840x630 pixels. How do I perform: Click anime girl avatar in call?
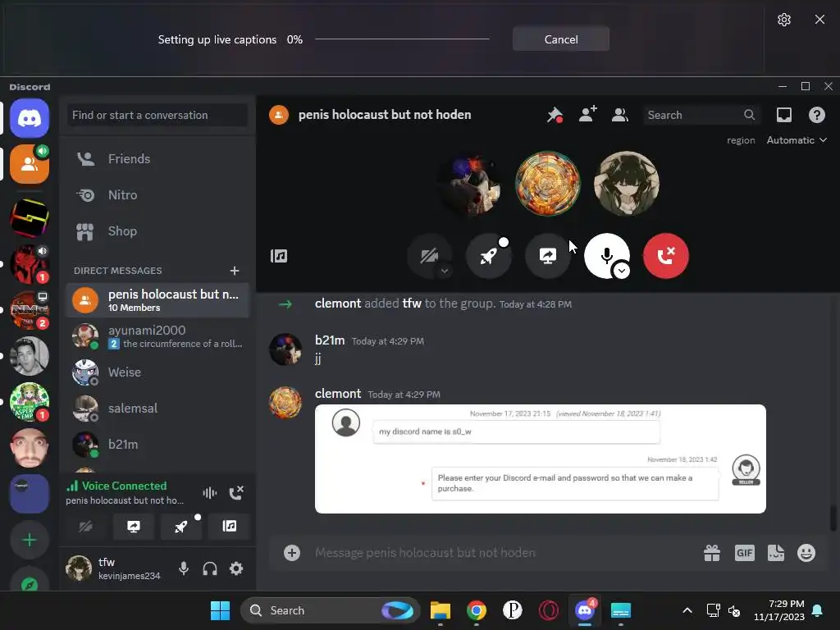point(626,184)
